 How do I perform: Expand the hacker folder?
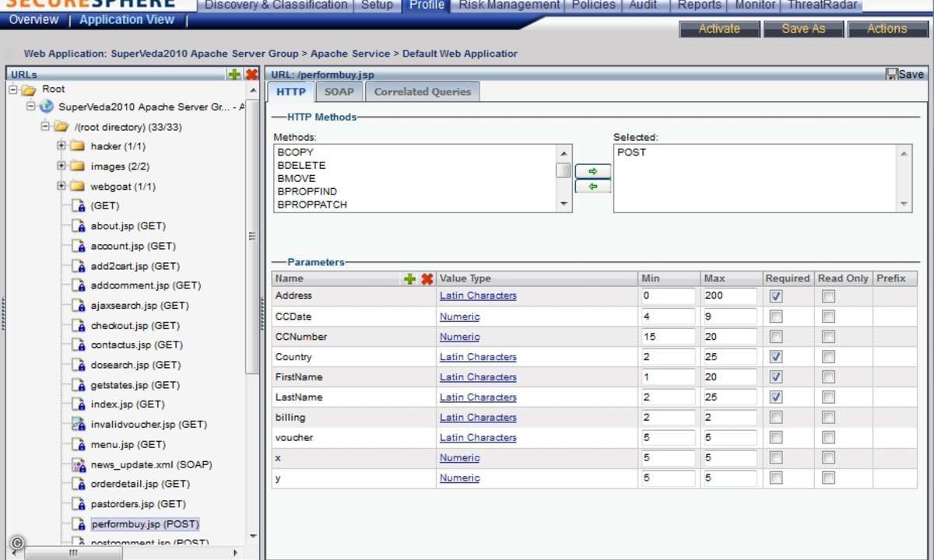(61, 146)
